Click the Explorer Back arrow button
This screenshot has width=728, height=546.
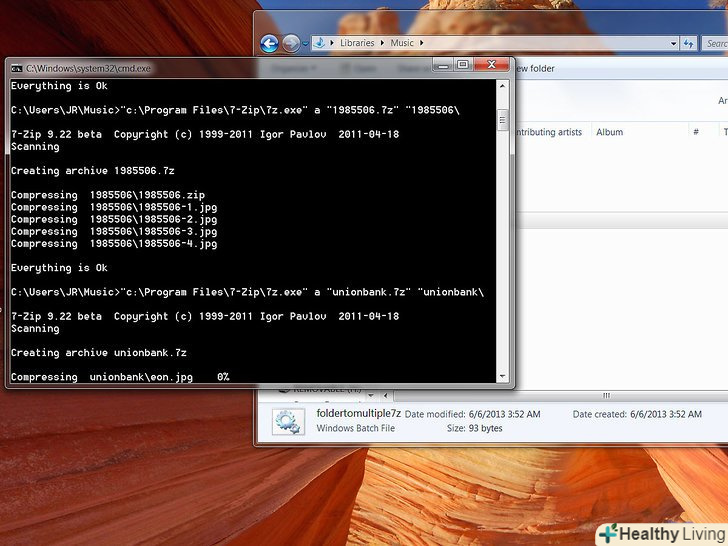[269, 44]
